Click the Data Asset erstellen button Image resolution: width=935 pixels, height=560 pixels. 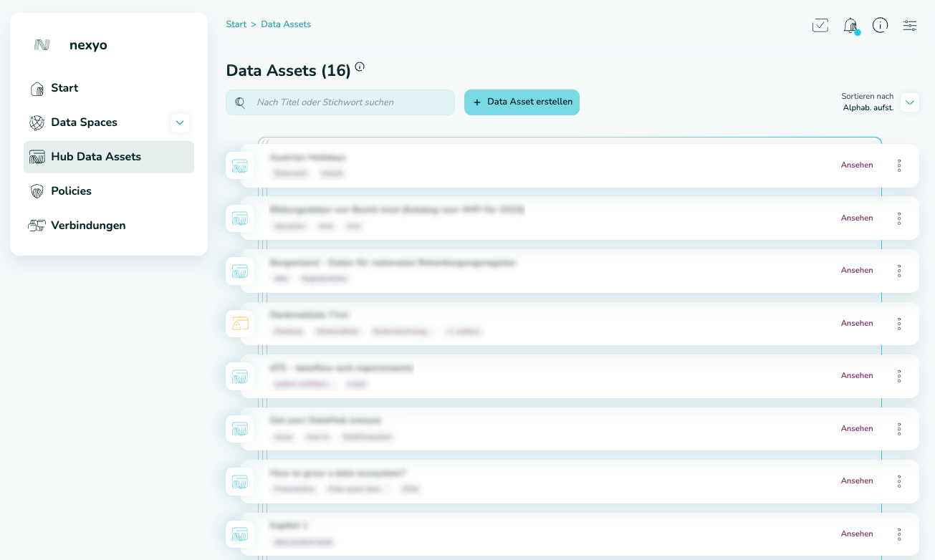tap(522, 102)
